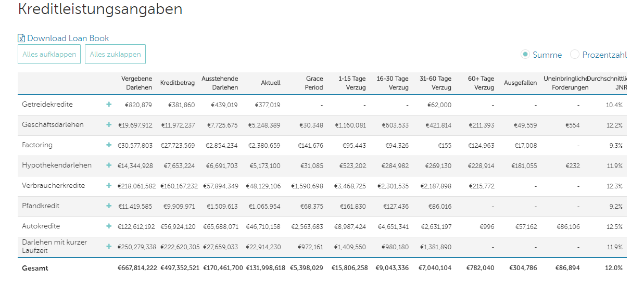Click the Kreditbetrag column header
The image size is (644, 281).
[178, 83]
